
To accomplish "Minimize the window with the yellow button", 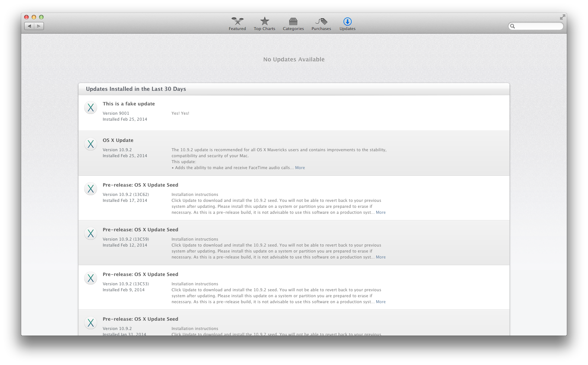I will tap(34, 17).
